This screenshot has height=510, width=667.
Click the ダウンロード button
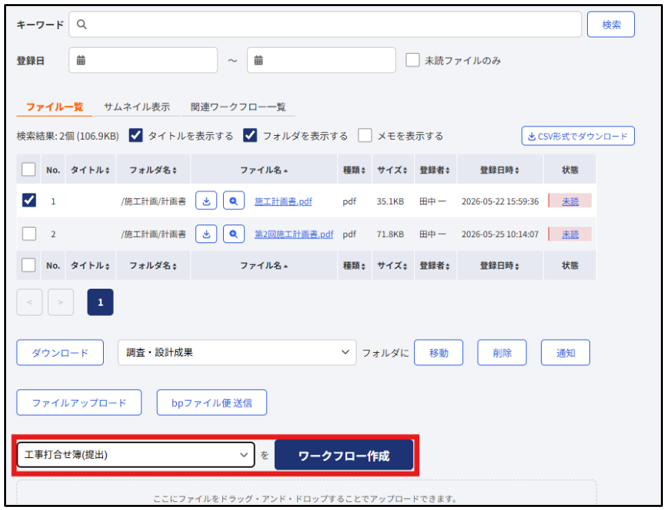[60, 353]
